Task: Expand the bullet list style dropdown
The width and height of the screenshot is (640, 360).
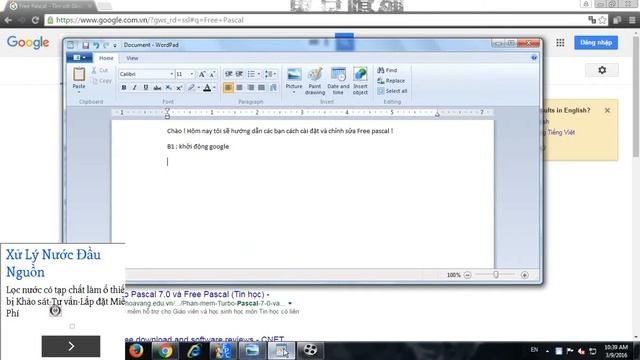Action: click(x=258, y=74)
